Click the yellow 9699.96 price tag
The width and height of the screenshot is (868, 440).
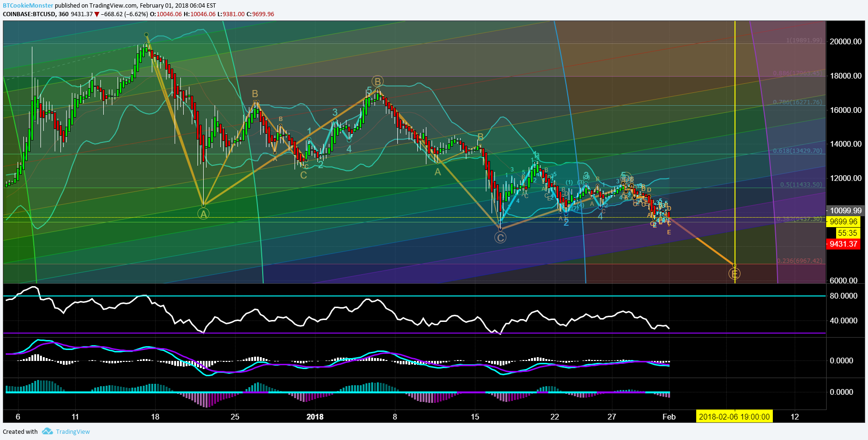[843, 222]
